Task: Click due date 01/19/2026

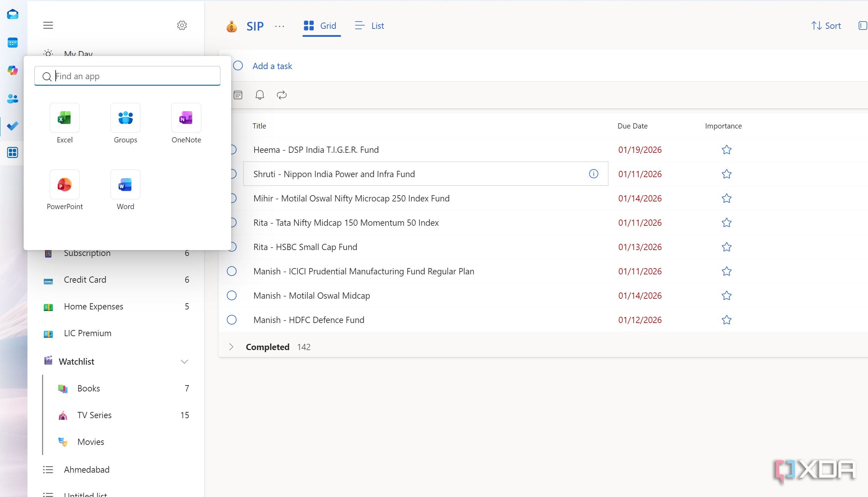Action: pos(640,150)
